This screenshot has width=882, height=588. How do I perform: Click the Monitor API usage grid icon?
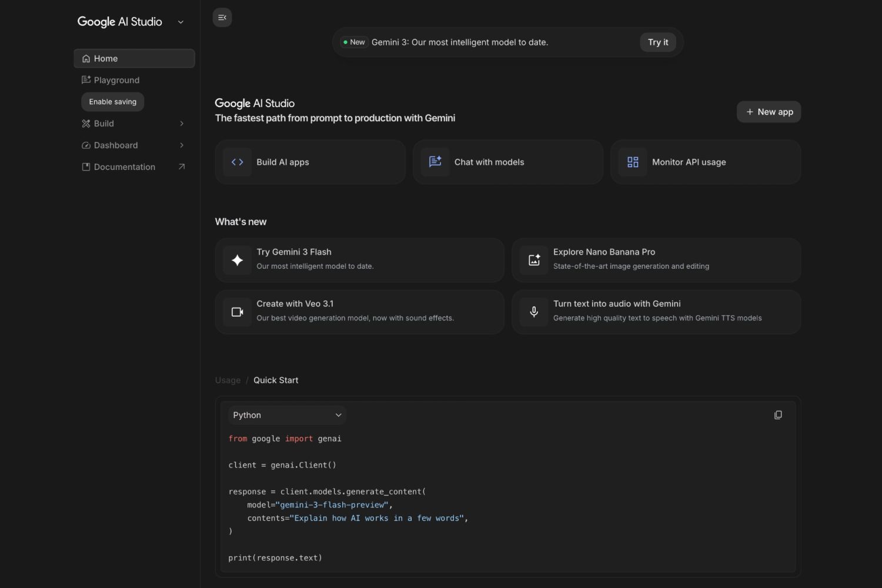point(632,162)
